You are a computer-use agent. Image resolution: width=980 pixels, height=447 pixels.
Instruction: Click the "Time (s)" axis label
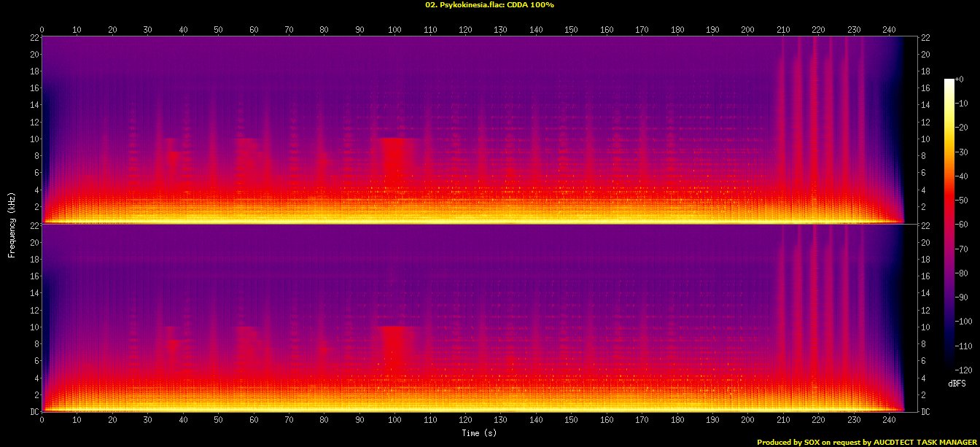point(480,433)
